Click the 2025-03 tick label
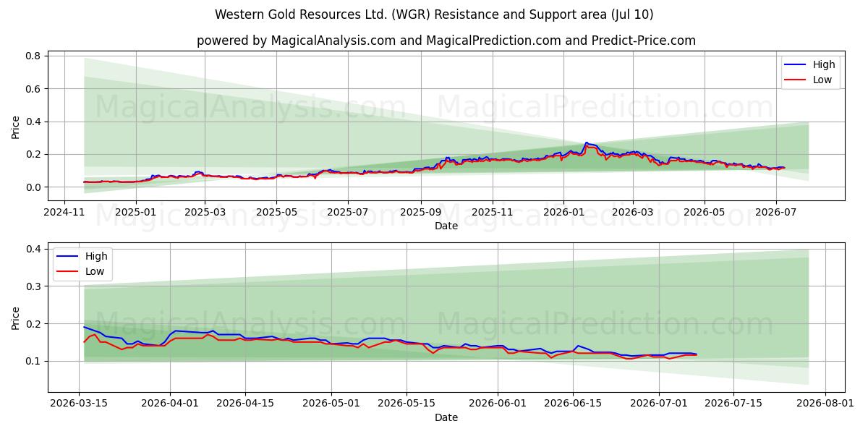Image resolution: width=868 pixels, height=434 pixels. coord(205,213)
